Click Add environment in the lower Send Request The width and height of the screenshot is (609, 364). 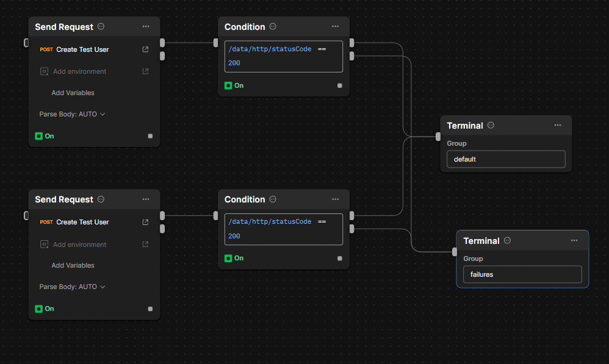click(x=79, y=244)
